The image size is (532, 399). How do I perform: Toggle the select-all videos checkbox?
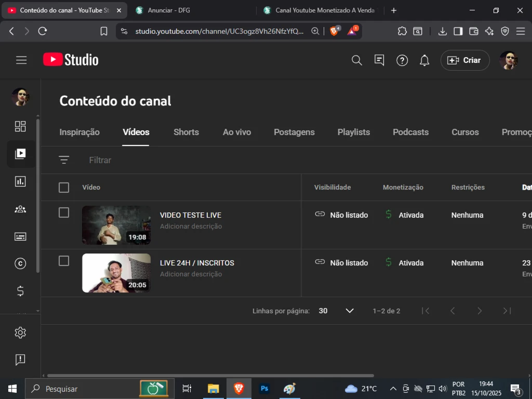(64, 188)
